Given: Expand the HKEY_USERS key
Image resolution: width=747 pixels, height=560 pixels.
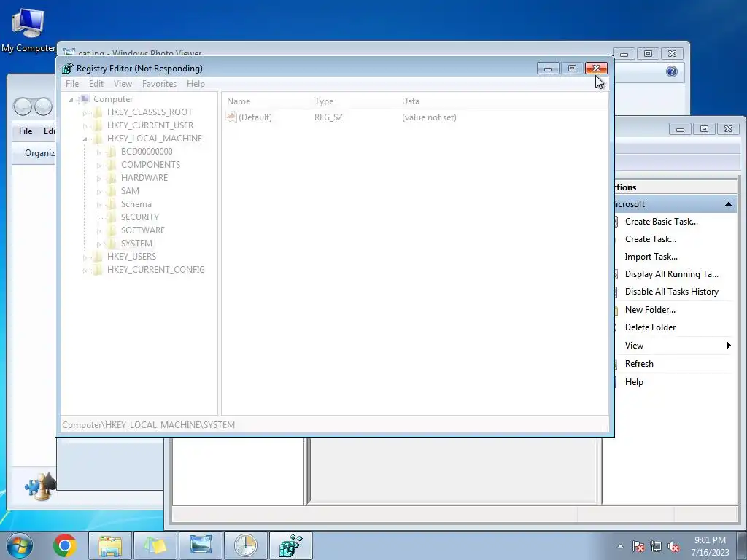Looking at the screenshot, I should pyautogui.click(x=85, y=257).
